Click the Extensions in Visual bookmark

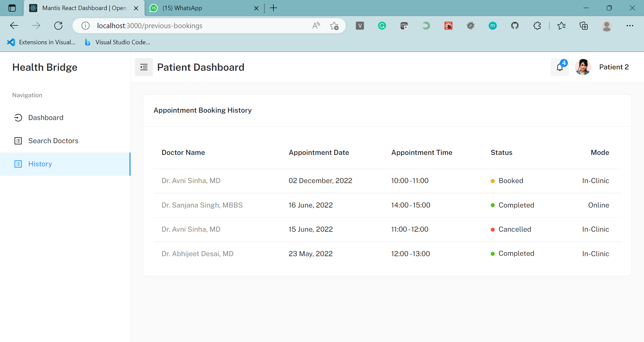point(42,42)
